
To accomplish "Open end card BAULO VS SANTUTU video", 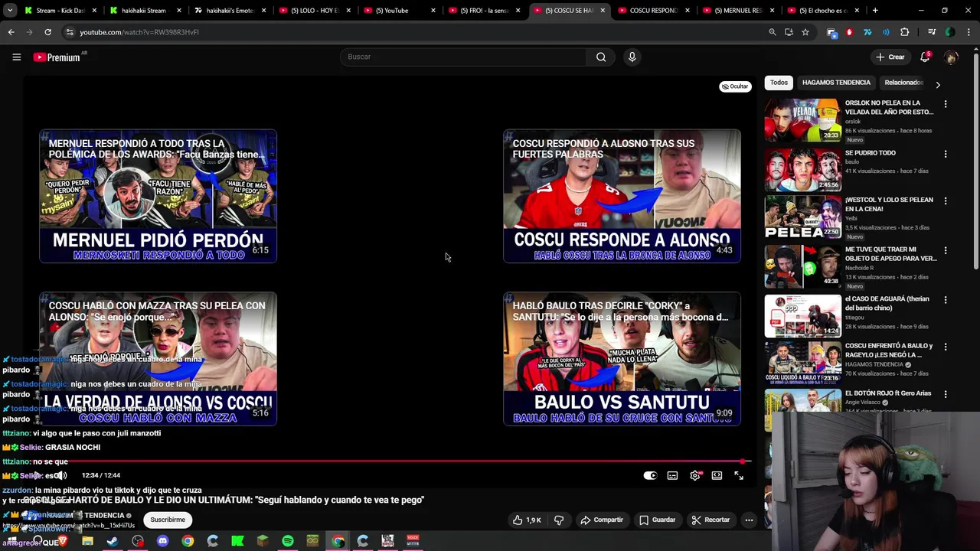I will point(622,358).
